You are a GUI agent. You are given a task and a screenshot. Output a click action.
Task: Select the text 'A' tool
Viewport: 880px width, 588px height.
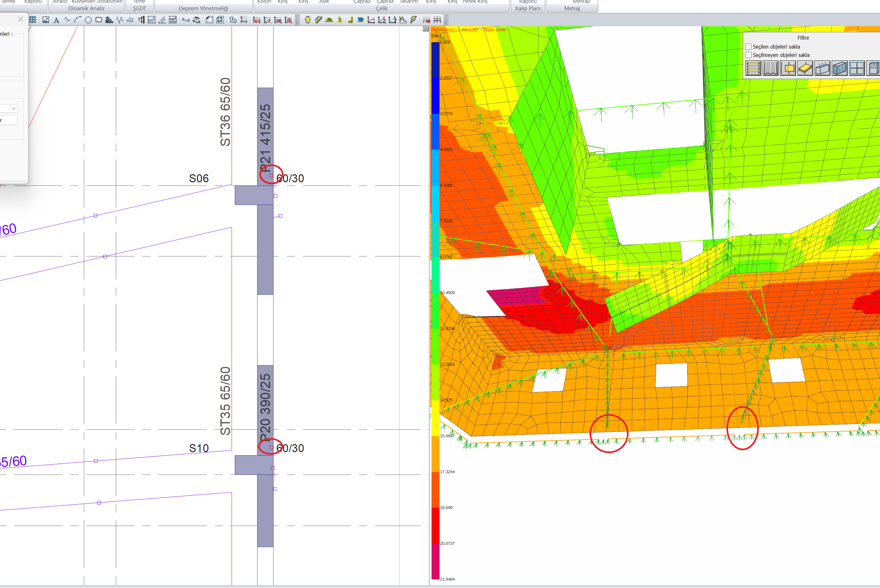(56, 20)
